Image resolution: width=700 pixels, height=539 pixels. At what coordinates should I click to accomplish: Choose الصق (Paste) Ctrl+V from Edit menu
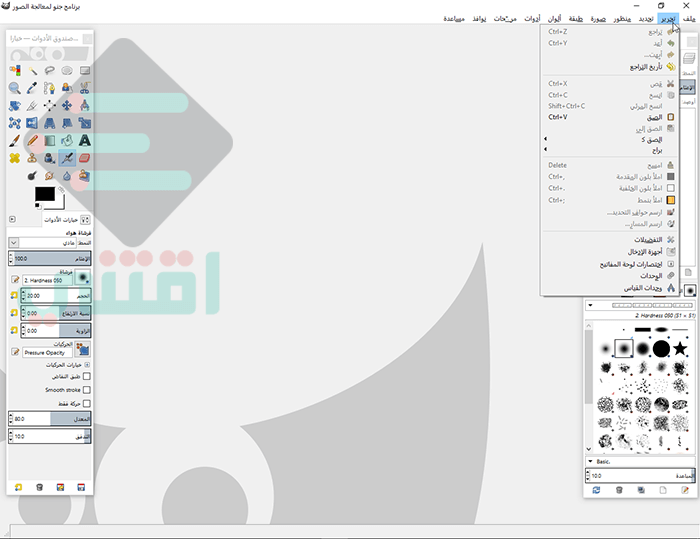[x=609, y=117]
